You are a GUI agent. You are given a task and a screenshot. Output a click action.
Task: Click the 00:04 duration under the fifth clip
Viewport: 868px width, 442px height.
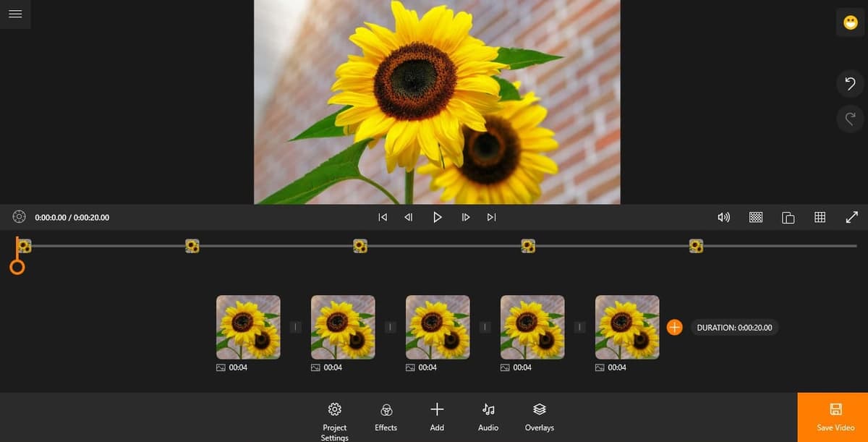point(617,367)
